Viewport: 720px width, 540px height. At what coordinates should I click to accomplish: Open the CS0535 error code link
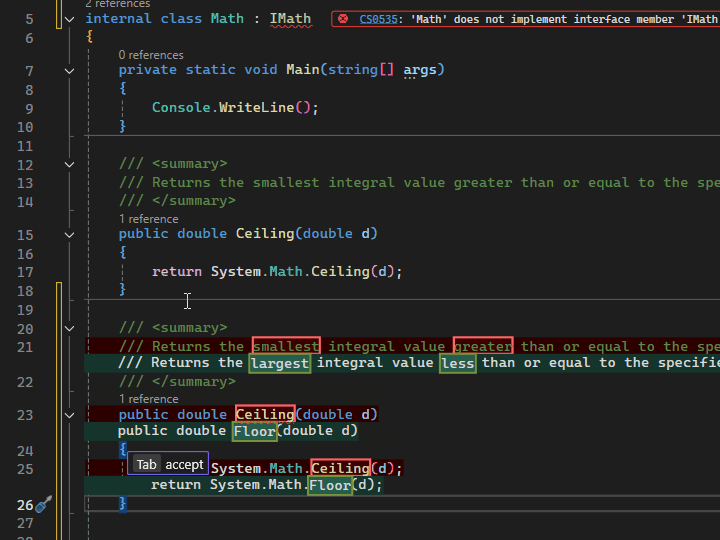(x=378, y=19)
